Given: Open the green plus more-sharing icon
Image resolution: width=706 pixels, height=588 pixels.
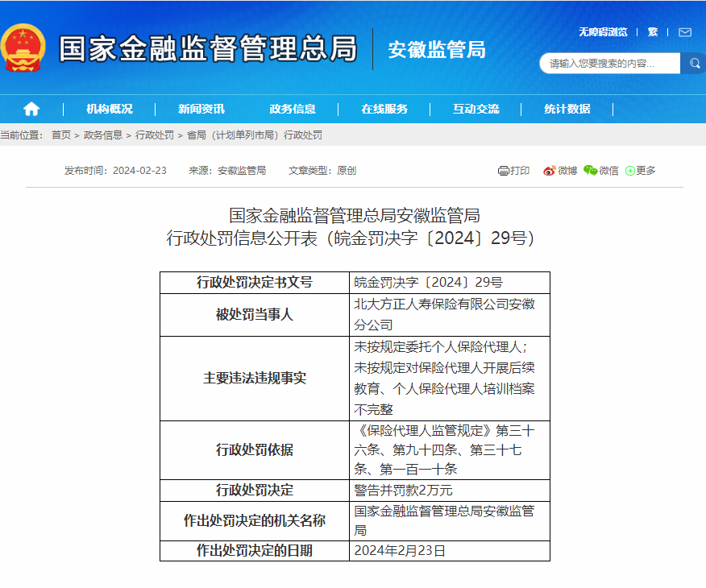Looking at the screenshot, I should point(630,171).
